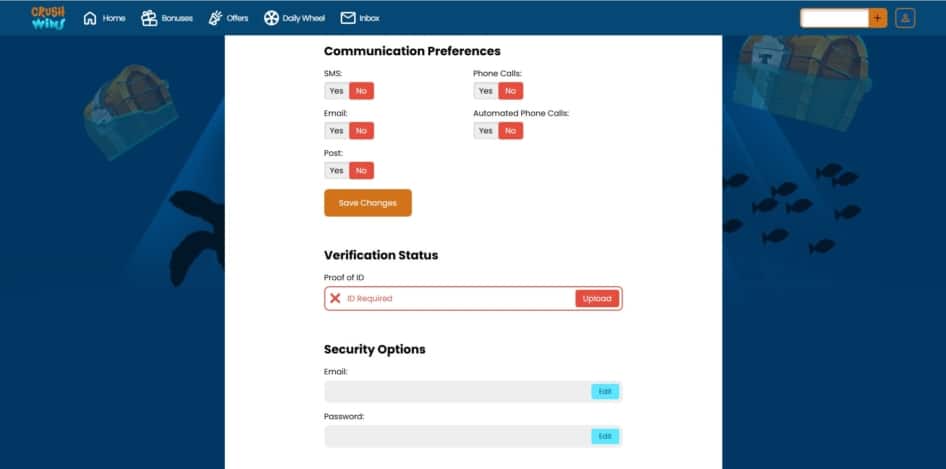946x469 pixels.
Task: Click the Proof of ID label
Action: tap(344, 278)
